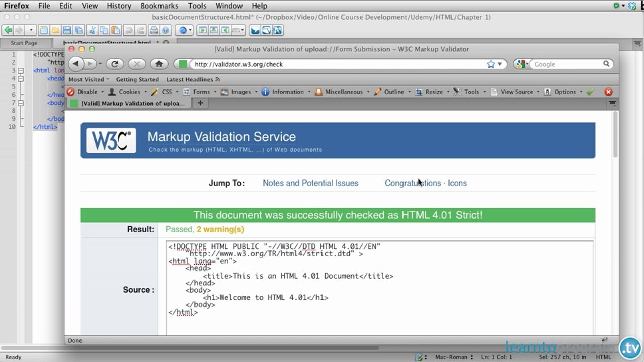644x362 pixels.
Task: Collapse the body code fold on line 7
Action: point(21,103)
